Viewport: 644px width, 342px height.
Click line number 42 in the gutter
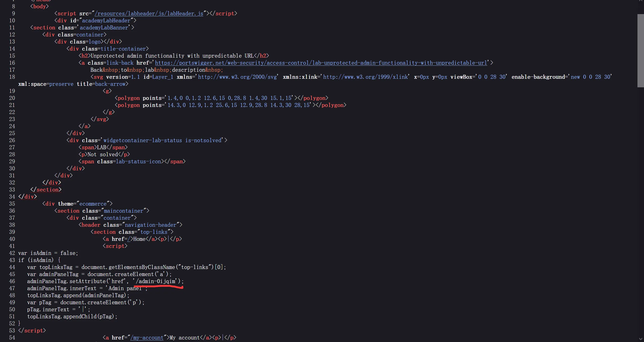pos(12,253)
